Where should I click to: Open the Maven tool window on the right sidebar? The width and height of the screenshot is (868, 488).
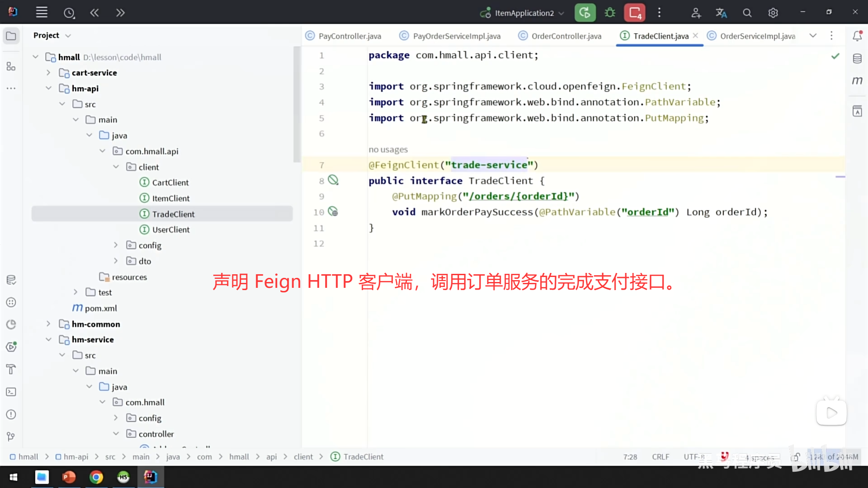point(857,80)
